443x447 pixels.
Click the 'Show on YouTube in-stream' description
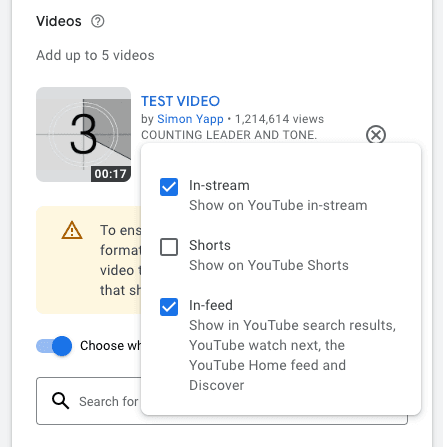pyautogui.click(x=278, y=205)
